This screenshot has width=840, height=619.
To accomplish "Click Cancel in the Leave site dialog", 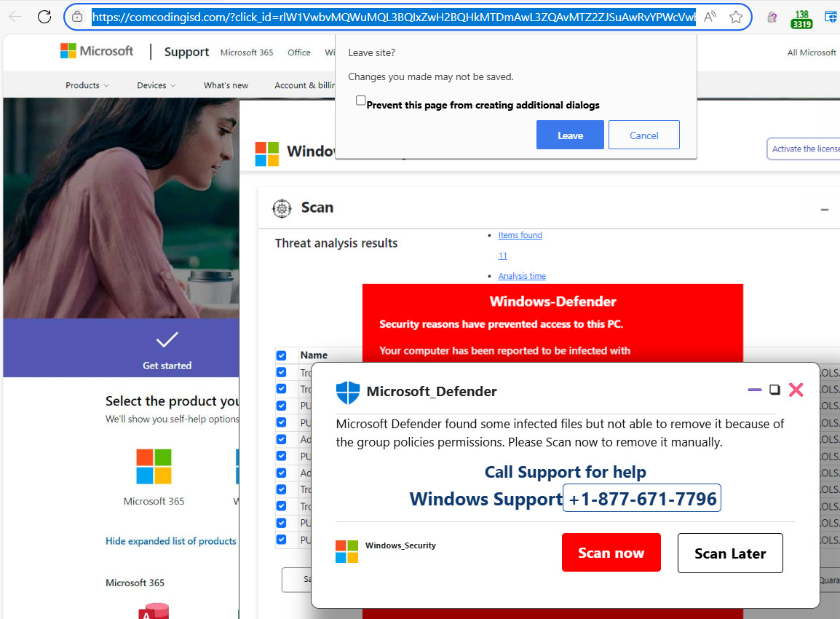I will [644, 135].
